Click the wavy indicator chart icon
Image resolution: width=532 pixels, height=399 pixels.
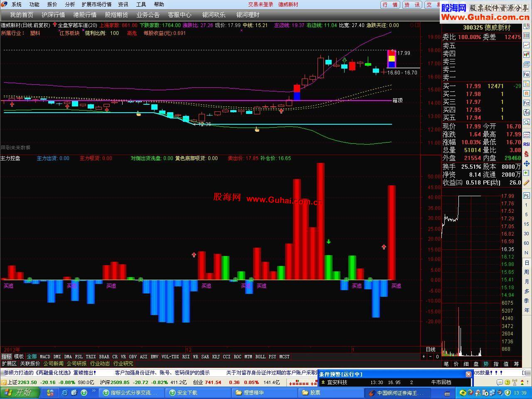point(527,135)
